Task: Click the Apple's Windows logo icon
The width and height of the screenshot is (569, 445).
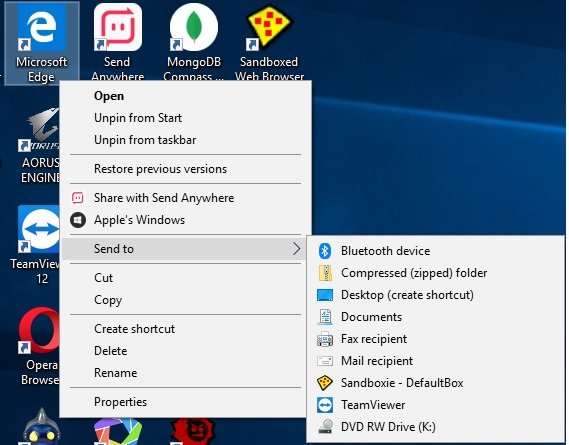Action: point(78,220)
